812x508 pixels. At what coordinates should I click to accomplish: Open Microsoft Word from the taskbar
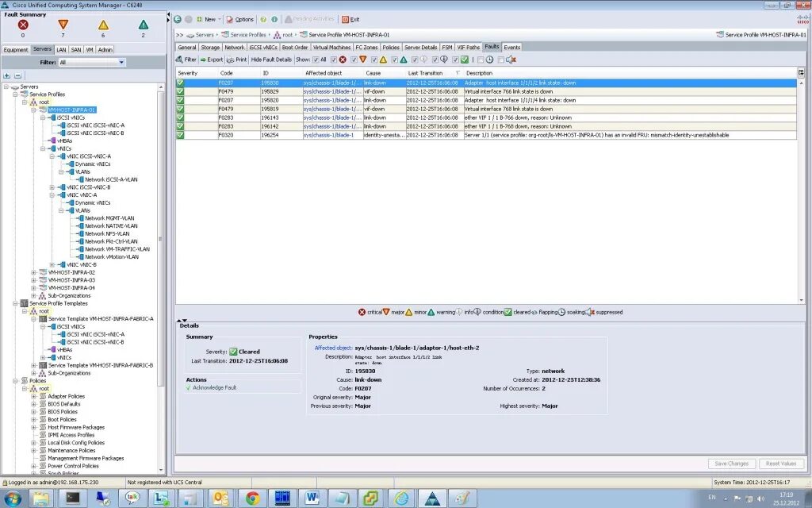coord(312,498)
